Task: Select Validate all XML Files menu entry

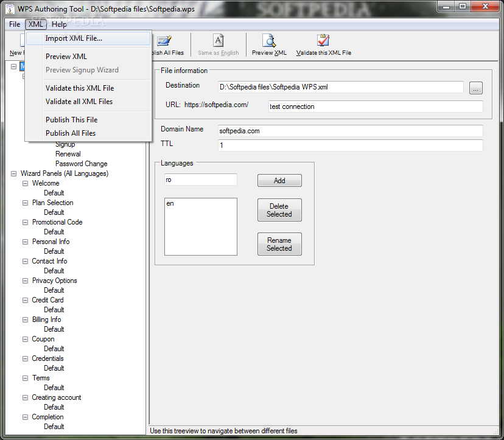Action: [88, 102]
